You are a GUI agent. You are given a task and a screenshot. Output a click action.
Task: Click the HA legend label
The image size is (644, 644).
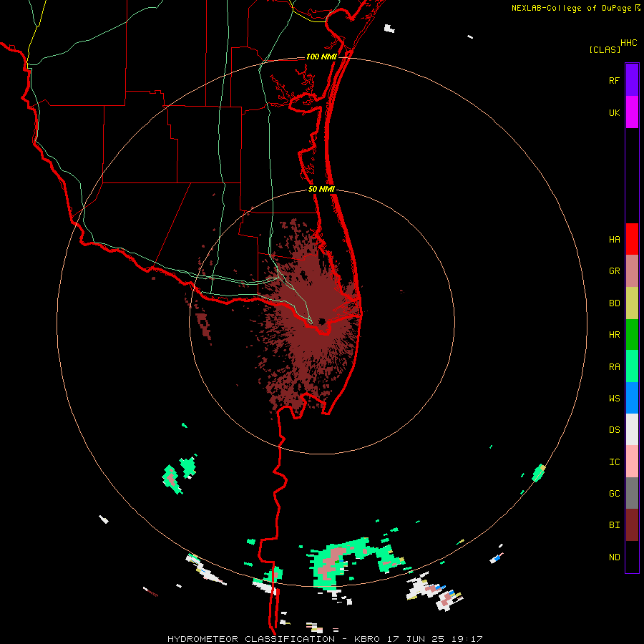click(614, 240)
